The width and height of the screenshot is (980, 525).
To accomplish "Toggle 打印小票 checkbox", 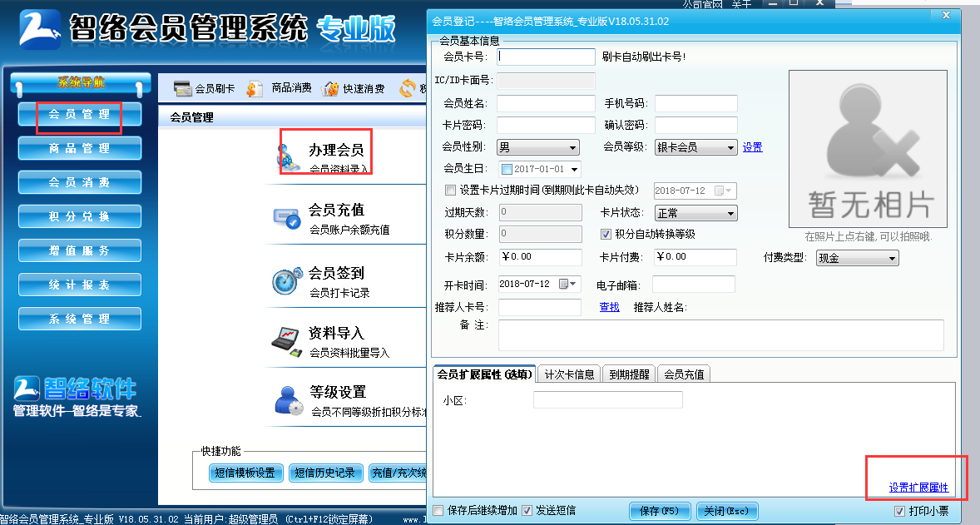I will click(899, 511).
